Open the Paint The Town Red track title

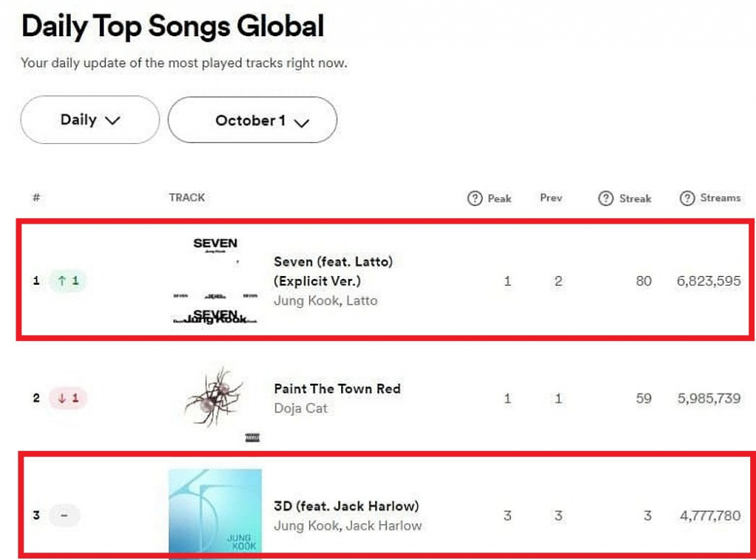coord(337,388)
